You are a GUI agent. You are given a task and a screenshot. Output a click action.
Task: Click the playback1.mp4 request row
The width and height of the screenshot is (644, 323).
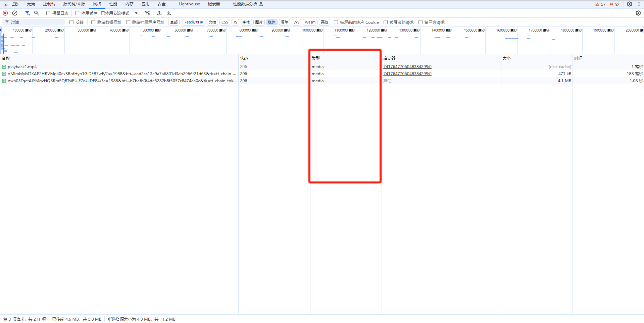pos(22,67)
